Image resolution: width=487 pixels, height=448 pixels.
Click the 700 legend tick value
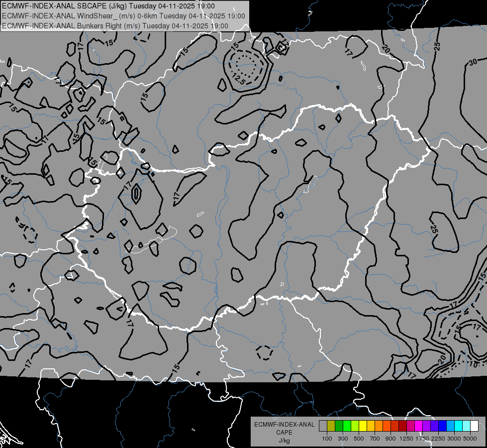(x=375, y=439)
